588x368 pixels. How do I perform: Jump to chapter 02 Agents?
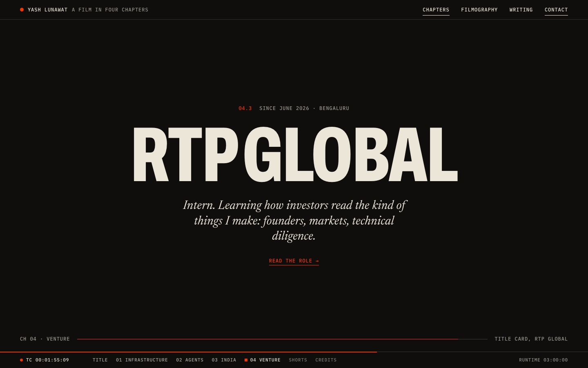coord(190,360)
